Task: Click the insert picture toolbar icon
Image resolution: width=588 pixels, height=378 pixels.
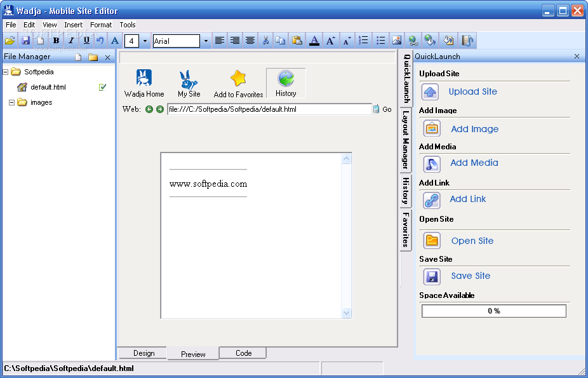Action: (397, 41)
